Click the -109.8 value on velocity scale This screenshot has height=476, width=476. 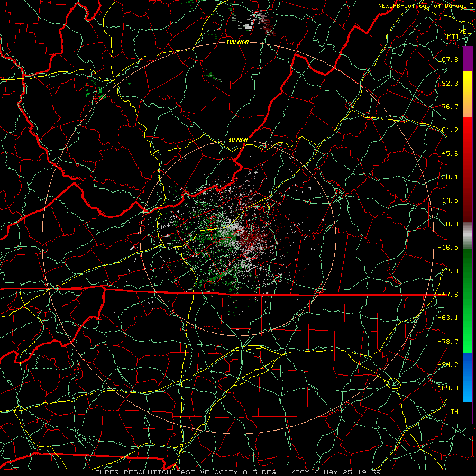(x=446, y=388)
